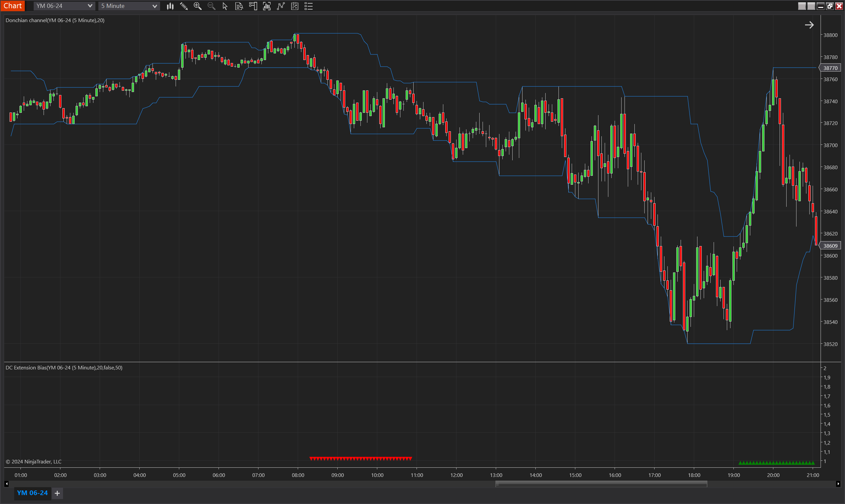The image size is (845, 504).
Task: Open the Strategies line-graph icon
Action: pos(281,6)
